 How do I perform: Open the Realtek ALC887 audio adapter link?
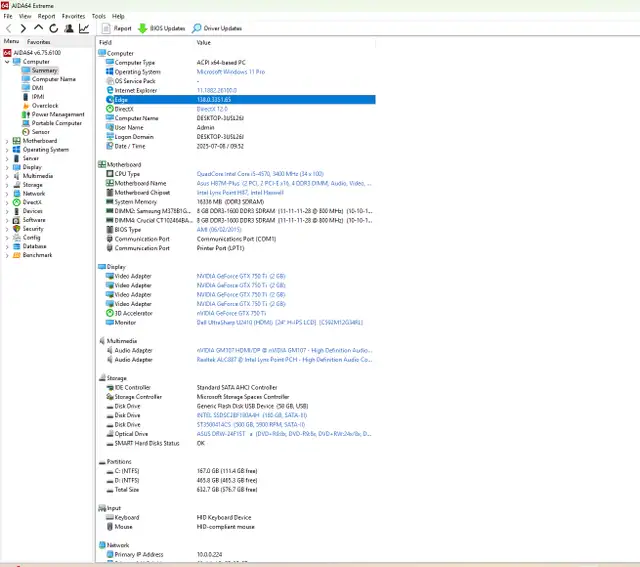(x=284, y=360)
